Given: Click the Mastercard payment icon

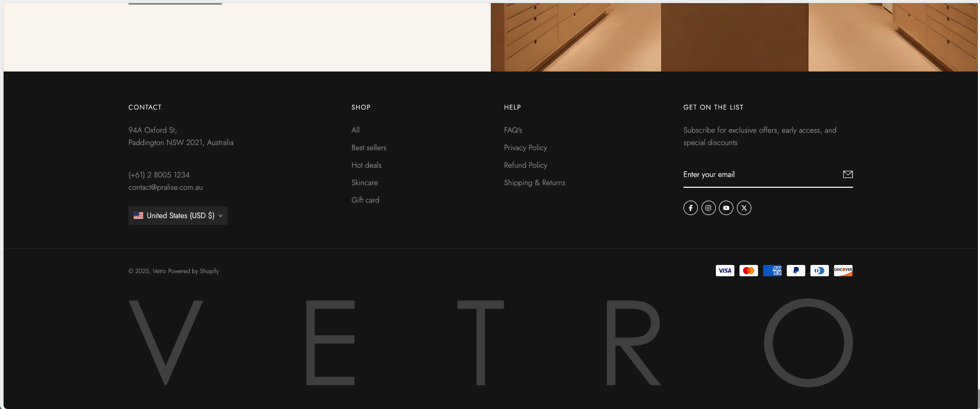Looking at the screenshot, I should tap(748, 271).
